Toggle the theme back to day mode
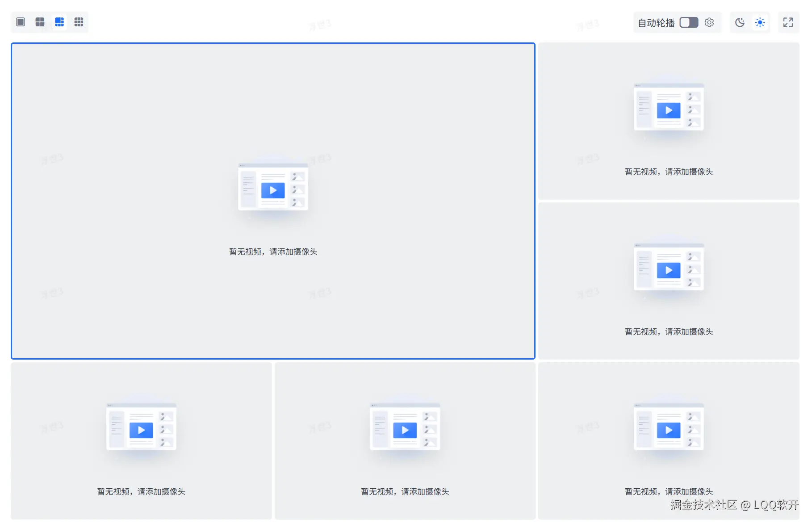 [x=759, y=22]
